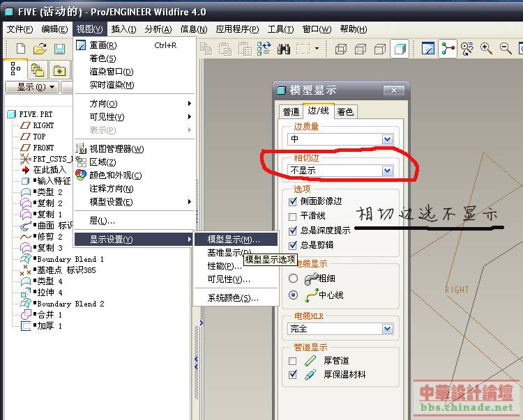Choose 颜色和外观 in the View menu
Viewport: 523px width, 420px height.
(x=115, y=176)
